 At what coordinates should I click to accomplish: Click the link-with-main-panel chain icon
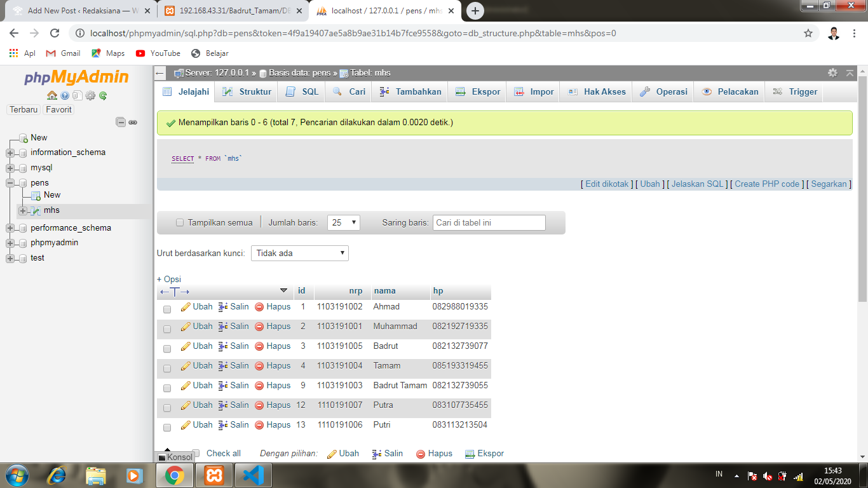click(x=133, y=122)
